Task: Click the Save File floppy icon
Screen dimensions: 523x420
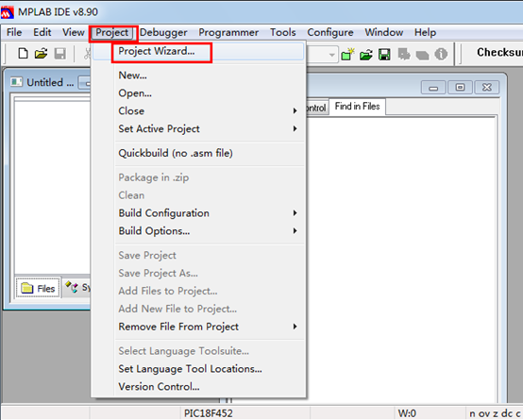Action: [60, 54]
